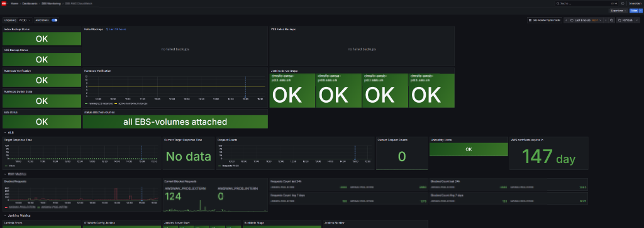Click the Unhealthy Hosts OK bar
This screenshot has width=644, height=228.
[469, 149]
